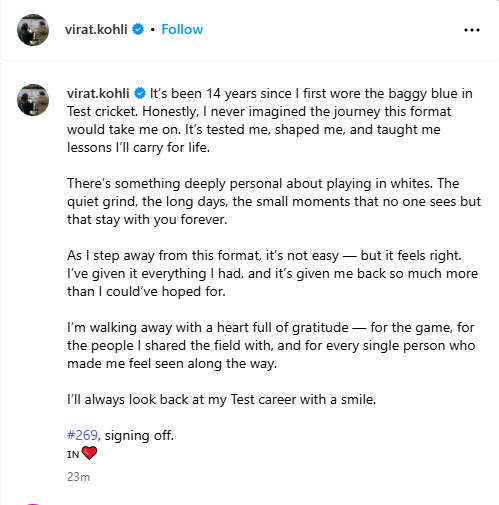499x505 pixels.
Task: Open the profile picture in post header
Action: (33, 30)
